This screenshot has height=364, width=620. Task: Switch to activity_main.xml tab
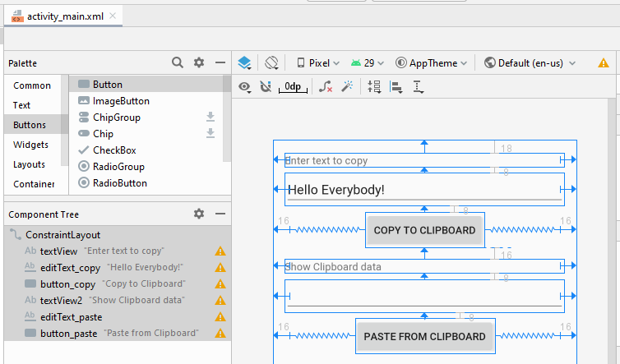65,16
